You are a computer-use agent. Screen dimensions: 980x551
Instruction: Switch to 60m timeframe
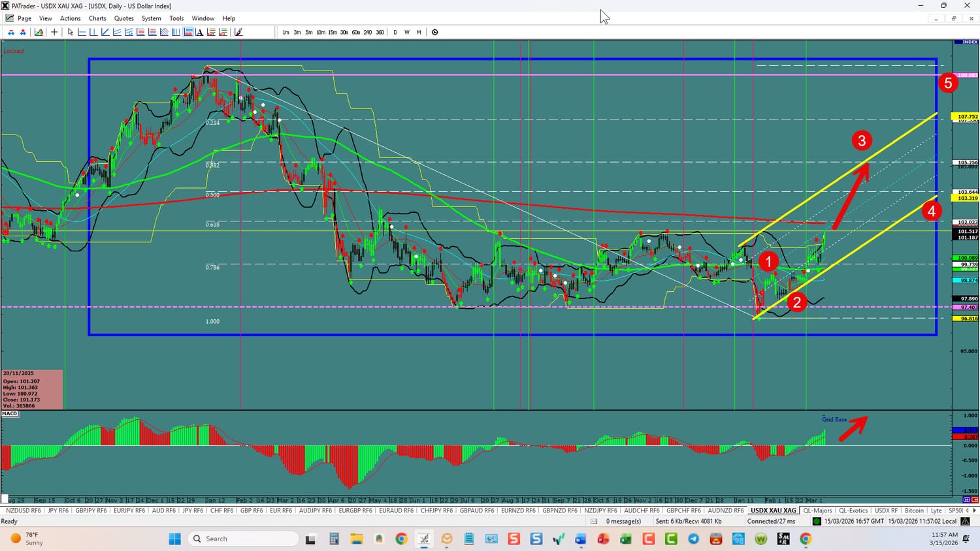tap(355, 32)
